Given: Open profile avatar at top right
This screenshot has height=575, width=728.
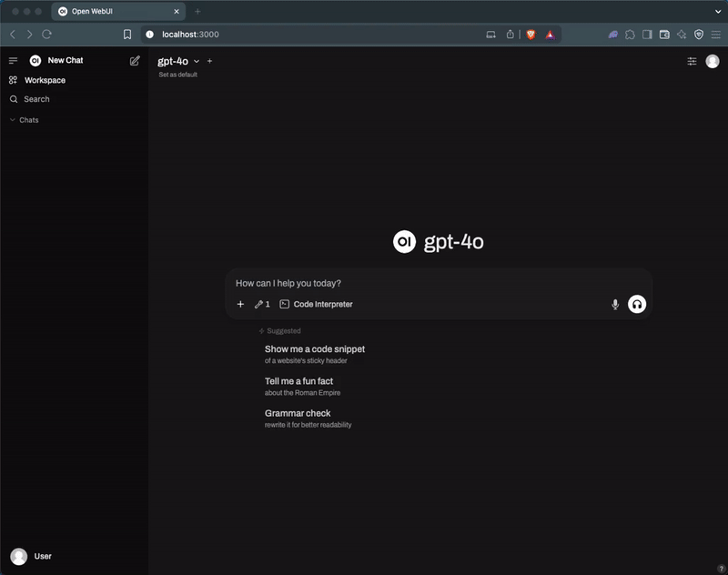Looking at the screenshot, I should pos(712,61).
